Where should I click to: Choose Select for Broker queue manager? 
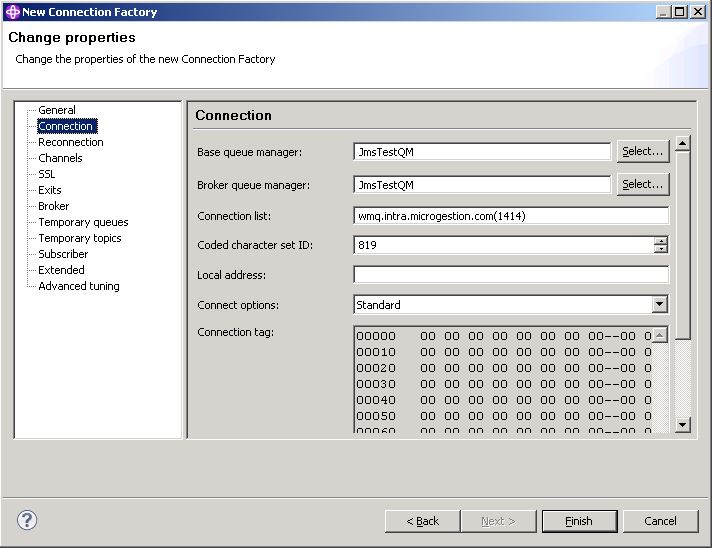click(643, 184)
